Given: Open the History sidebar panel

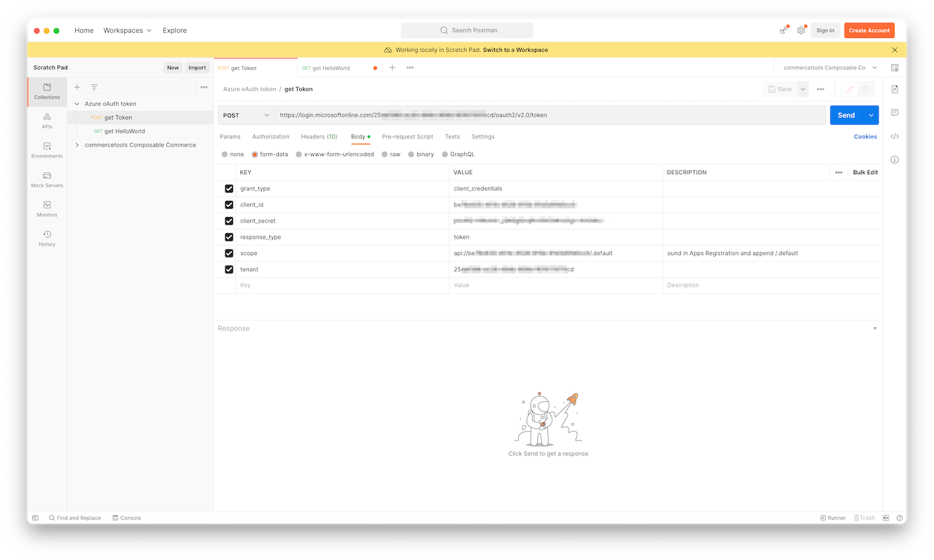Looking at the screenshot, I should click(x=47, y=238).
